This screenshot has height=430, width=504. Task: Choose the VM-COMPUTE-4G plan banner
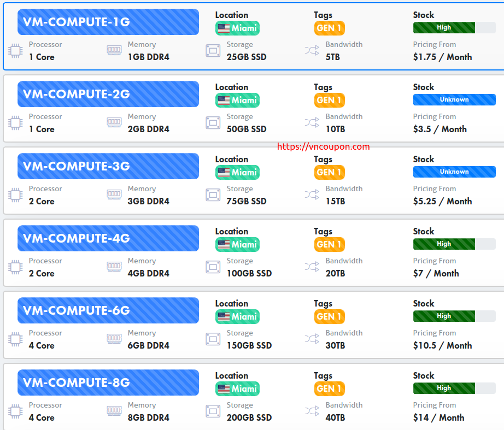coord(108,238)
